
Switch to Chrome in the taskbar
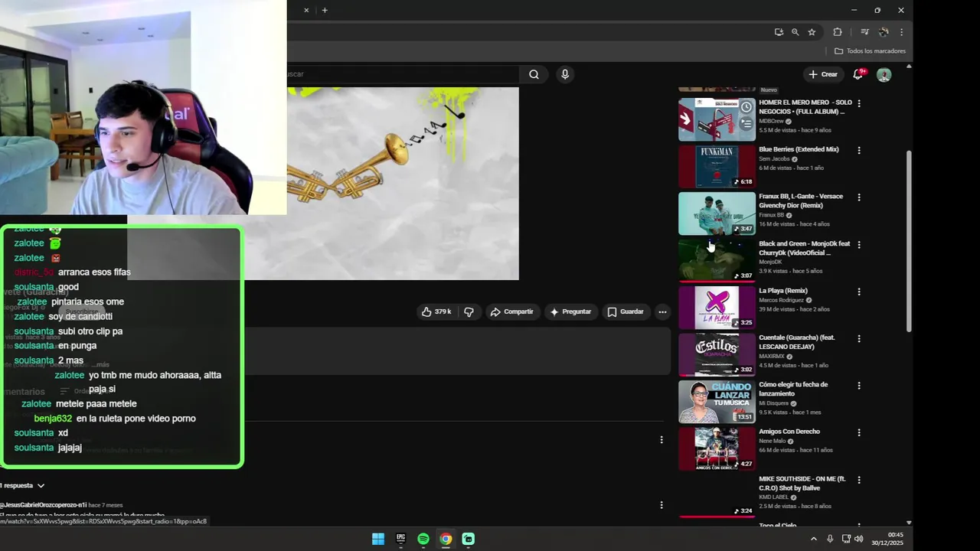click(x=446, y=539)
